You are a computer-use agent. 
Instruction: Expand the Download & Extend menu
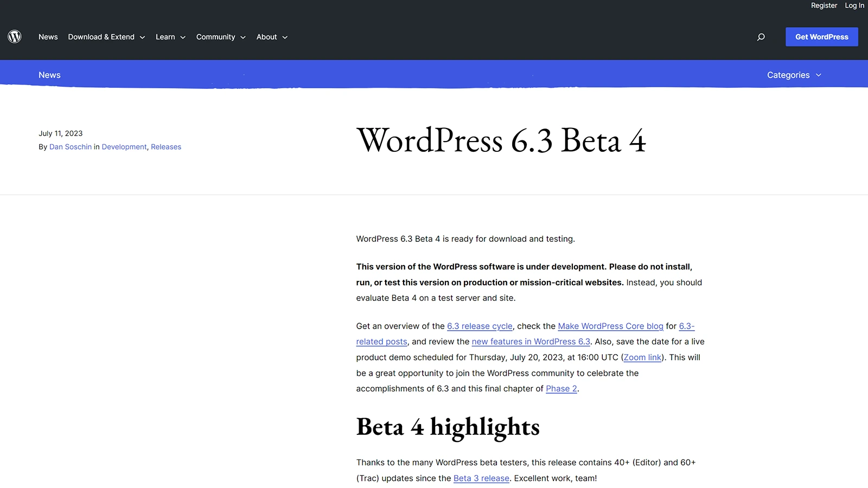point(106,37)
